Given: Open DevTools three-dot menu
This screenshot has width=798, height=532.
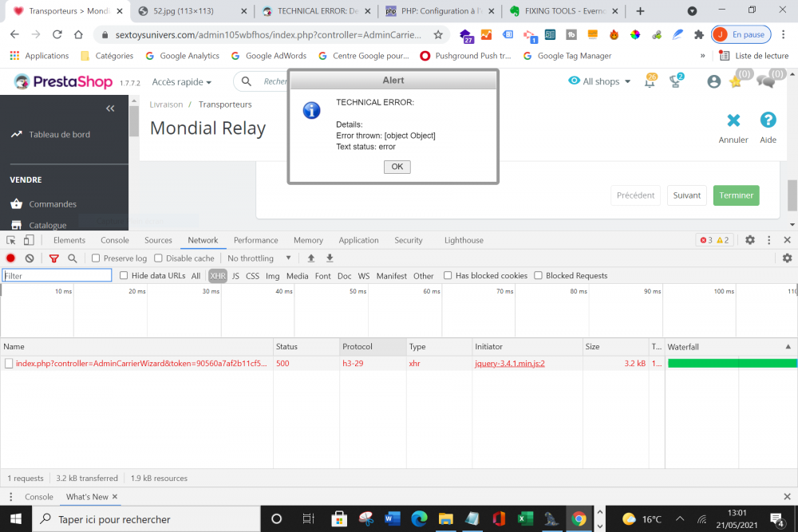Looking at the screenshot, I should 768,240.
